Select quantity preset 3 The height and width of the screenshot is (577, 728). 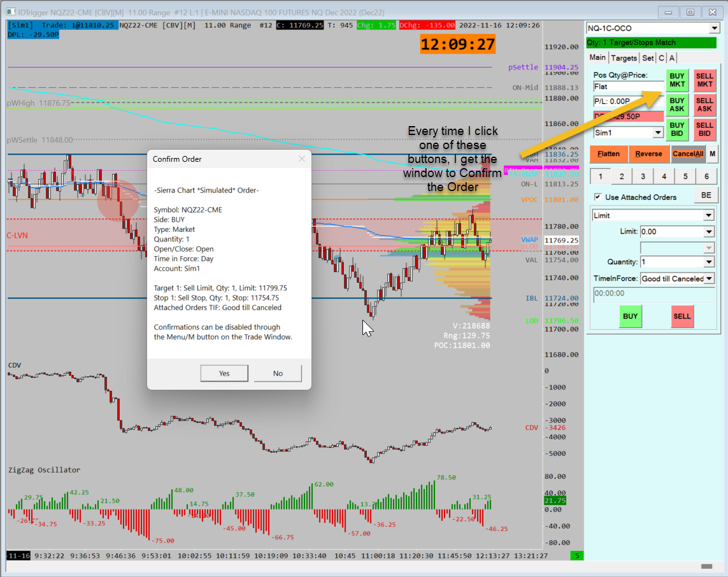(643, 176)
